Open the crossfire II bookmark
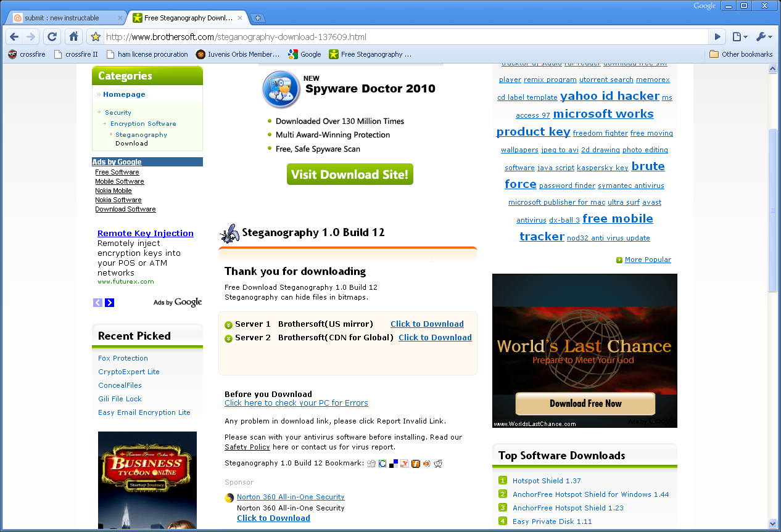The height and width of the screenshot is (532, 781). coord(76,54)
